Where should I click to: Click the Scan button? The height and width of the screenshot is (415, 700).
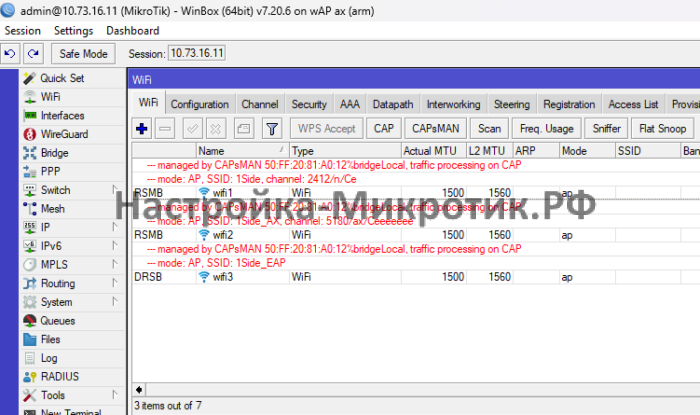click(489, 129)
